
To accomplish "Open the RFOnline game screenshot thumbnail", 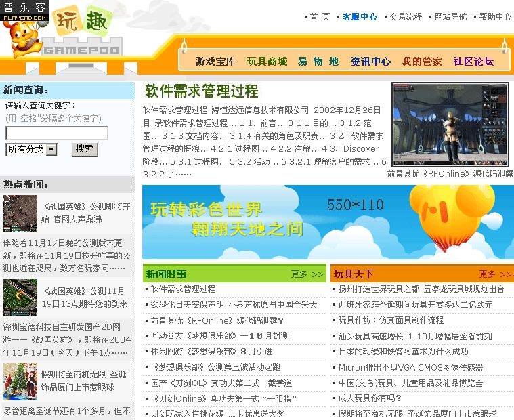I will pos(450,124).
